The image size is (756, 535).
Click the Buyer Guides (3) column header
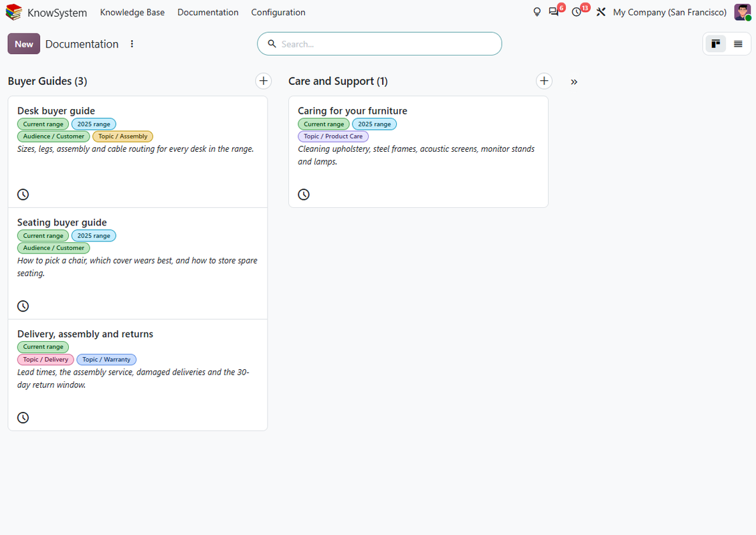(48, 81)
